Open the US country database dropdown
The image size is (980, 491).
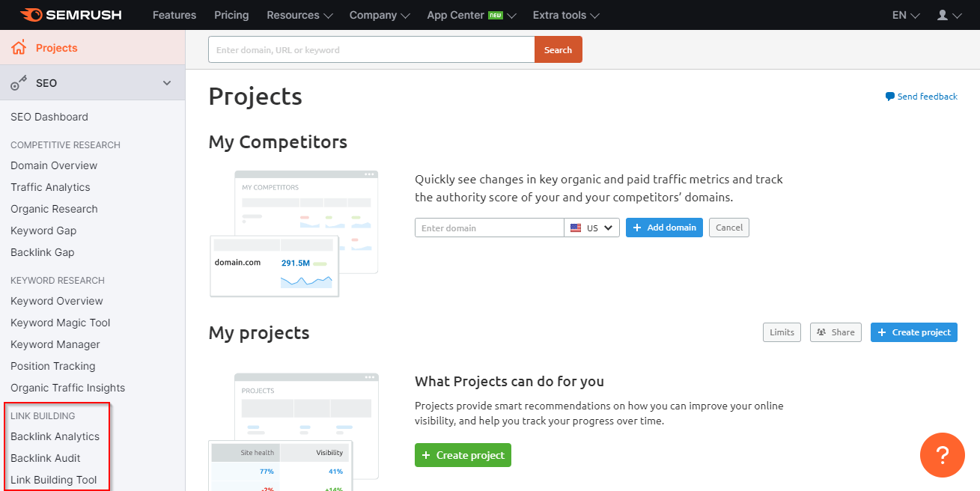click(x=591, y=228)
